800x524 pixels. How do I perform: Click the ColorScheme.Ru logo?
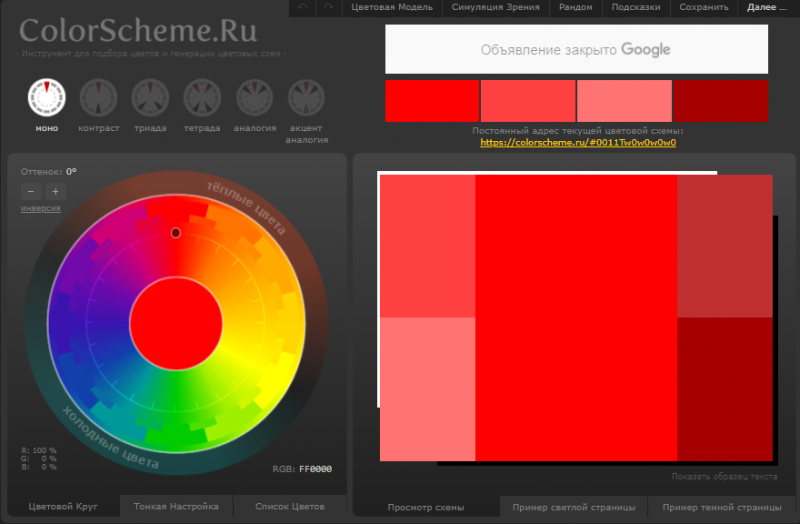pos(138,31)
